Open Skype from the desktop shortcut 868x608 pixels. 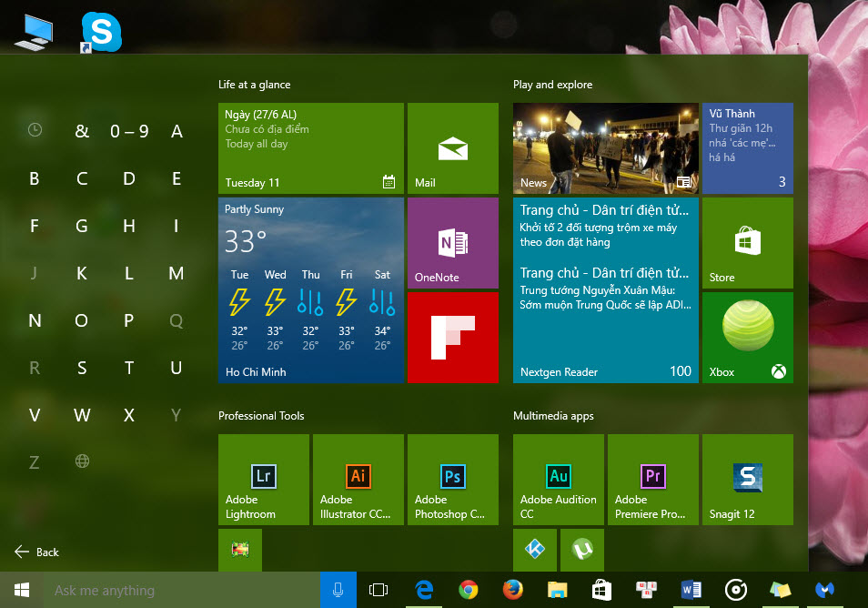101,31
